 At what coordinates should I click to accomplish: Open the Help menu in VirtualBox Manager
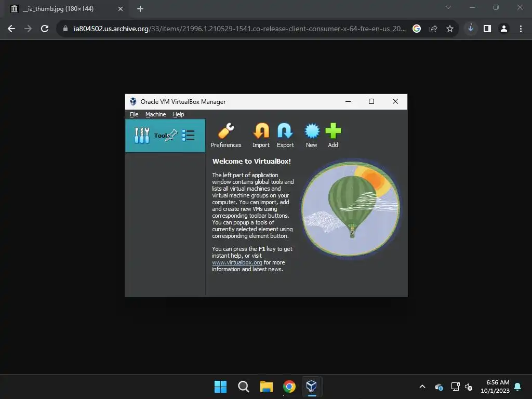pos(179,114)
